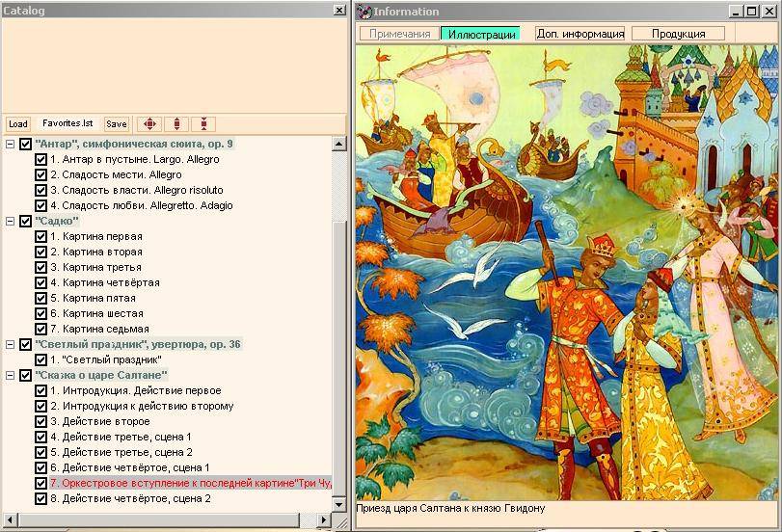
Task: Toggle checkbox for Сладость любви
Action: pyautogui.click(x=40, y=205)
